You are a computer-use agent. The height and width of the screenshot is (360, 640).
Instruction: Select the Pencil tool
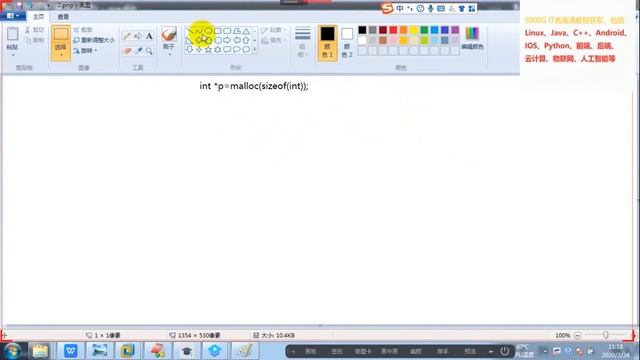coord(127,36)
